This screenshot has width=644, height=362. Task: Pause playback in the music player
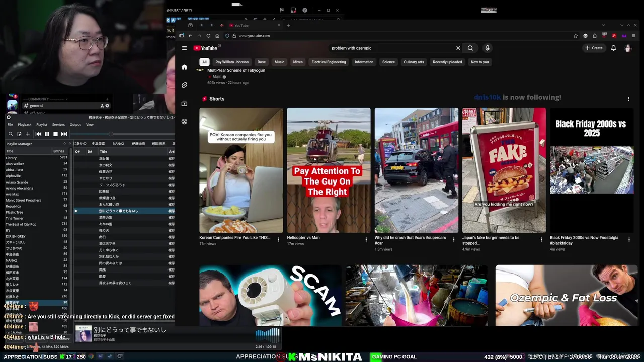tap(47, 134)
